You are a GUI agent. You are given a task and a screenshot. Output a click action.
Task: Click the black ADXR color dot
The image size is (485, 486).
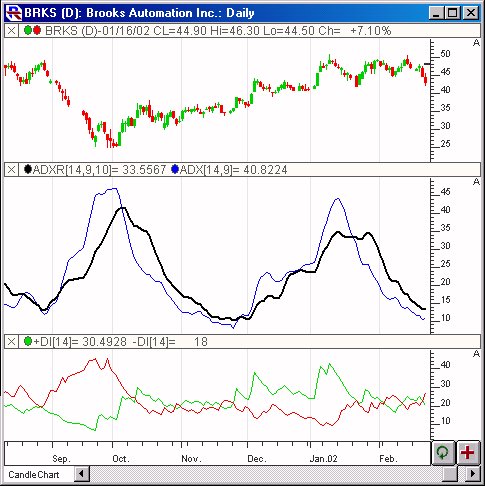coord(28,169)
